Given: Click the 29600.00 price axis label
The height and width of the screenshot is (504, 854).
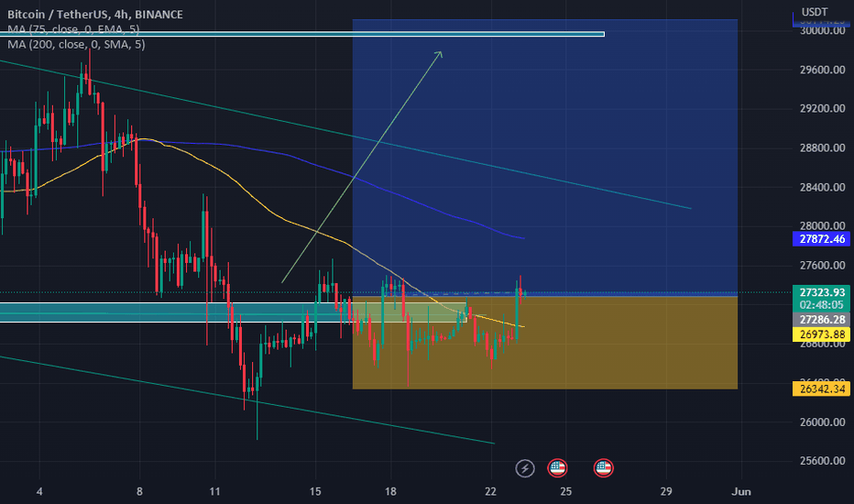Looking at the screenshot, I should coord(823,70).
